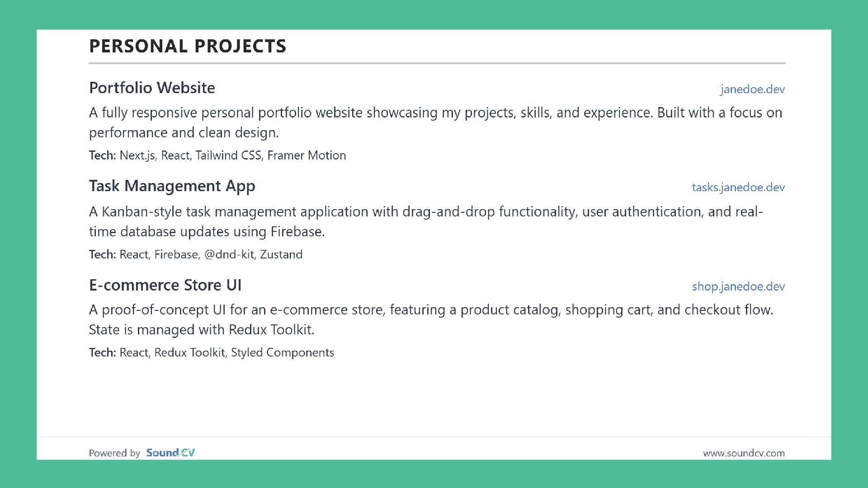The height and width of the screenshot is (488, 868).
Task: Open the janedoe.dev portfolio link
Action: 752,89
